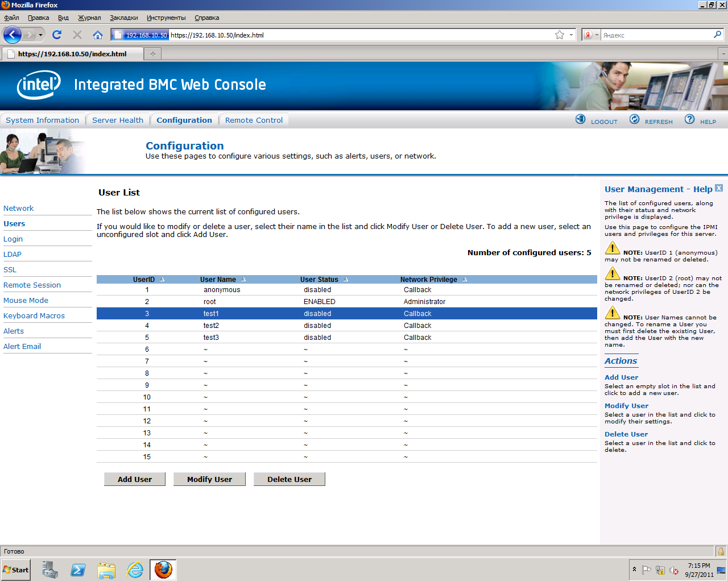Image resolution: width=728 pixels, height=582 pixels.
Task: Open PowerShell from the taskbar
Action: point(78,569)
